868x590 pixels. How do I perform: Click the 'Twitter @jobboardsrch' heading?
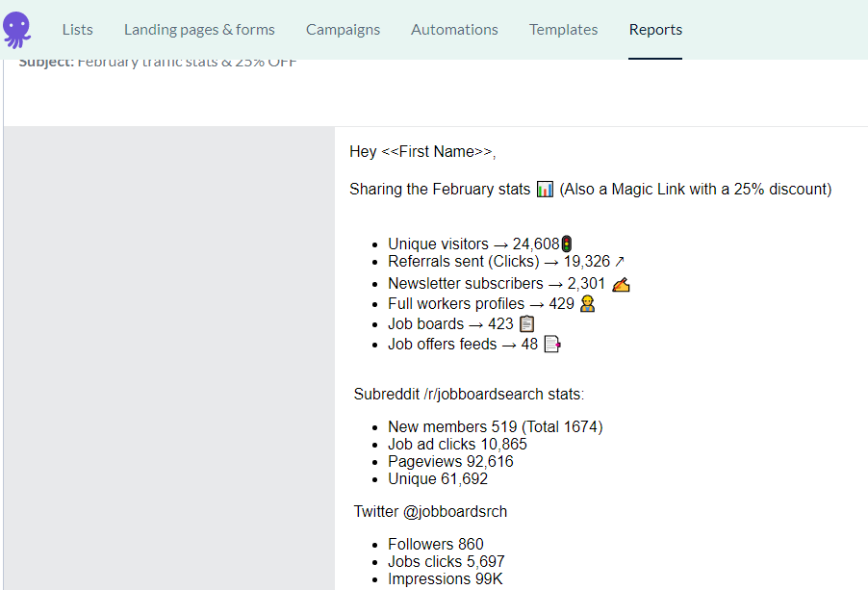pyautogui.click(x=430, y=511)
